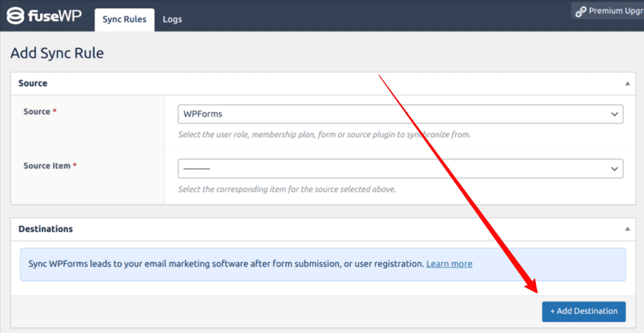Collapse the Destinations panel with its arrow
This screenshot has height=333, width=644.
(627, 229)
